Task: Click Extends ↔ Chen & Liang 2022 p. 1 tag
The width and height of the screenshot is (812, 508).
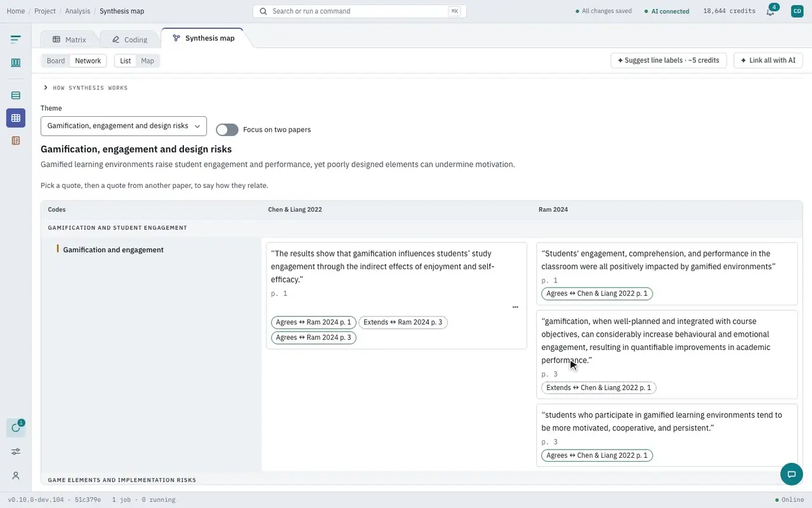Action: pyautogui.click(x=598, y=387)
